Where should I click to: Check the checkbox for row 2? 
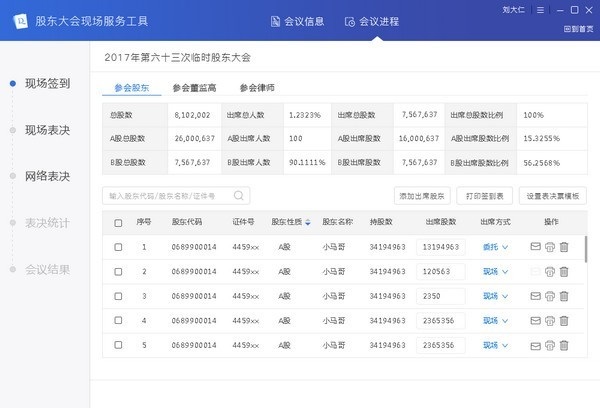[x=118, y=272]
